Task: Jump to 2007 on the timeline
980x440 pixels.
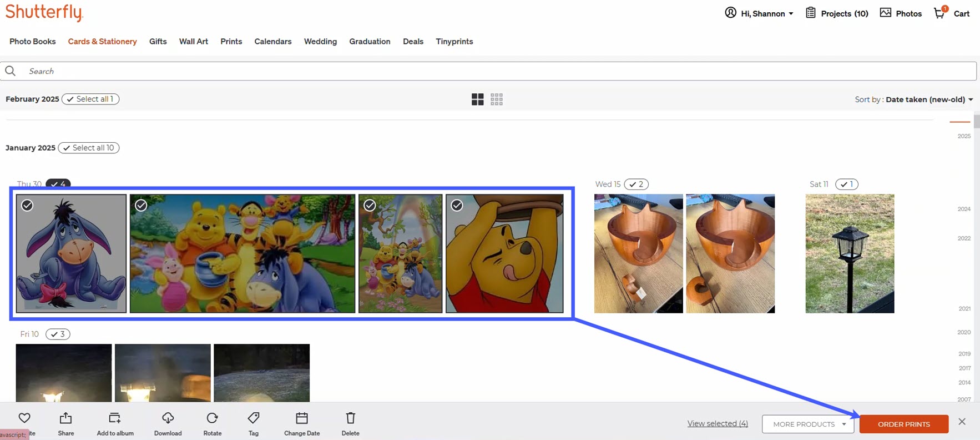Action: [964, 399]
